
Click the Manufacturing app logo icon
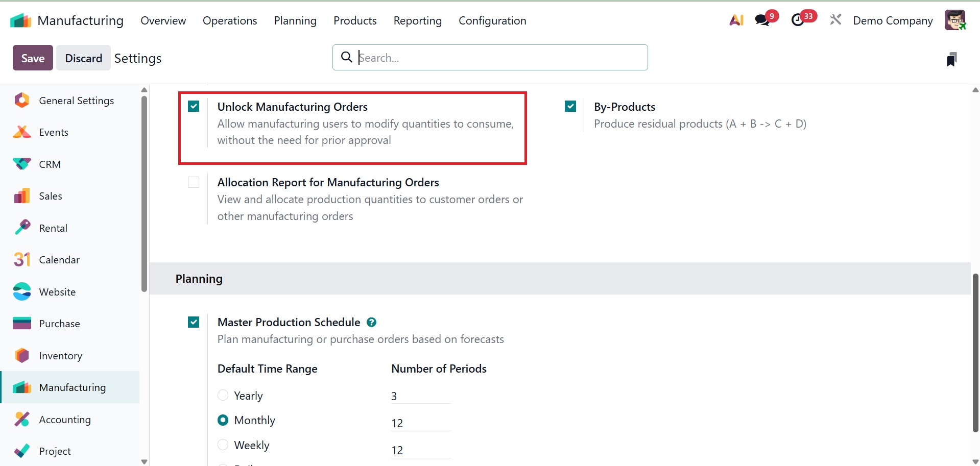click(21, 21)
